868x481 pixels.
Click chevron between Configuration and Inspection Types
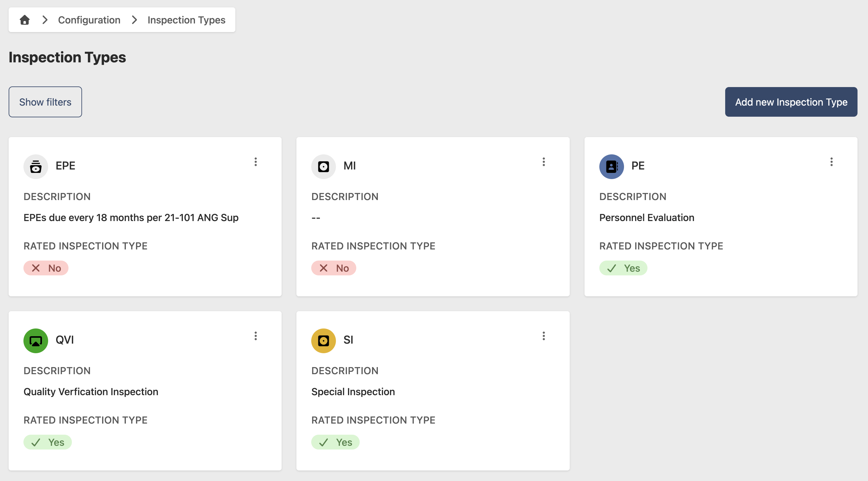coord(134,20)
